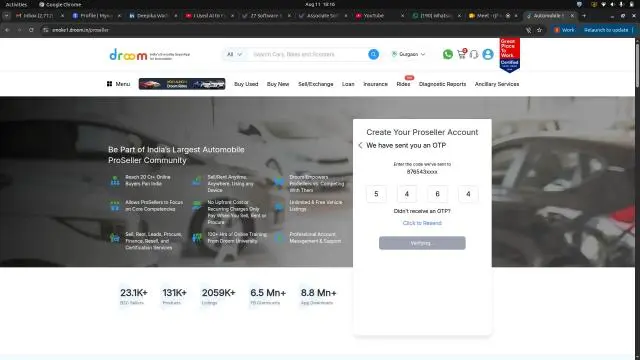Switch to the WhatsApp browser tab
Viewport: 640px width, 360px height.
pyautogui.click(x=435, y=16)
